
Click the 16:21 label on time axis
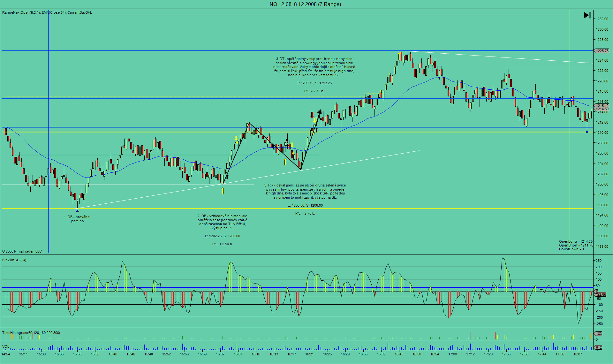coord(309,354)
